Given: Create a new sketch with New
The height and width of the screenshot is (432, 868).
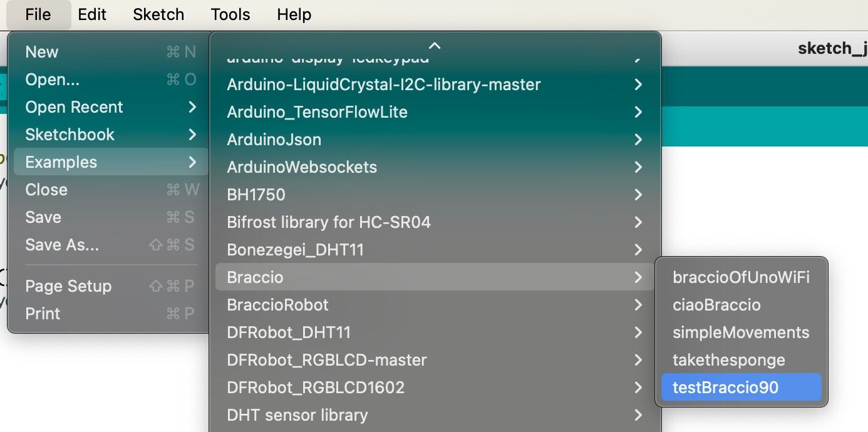Looking at the screenshot, I should coord(41,51).
